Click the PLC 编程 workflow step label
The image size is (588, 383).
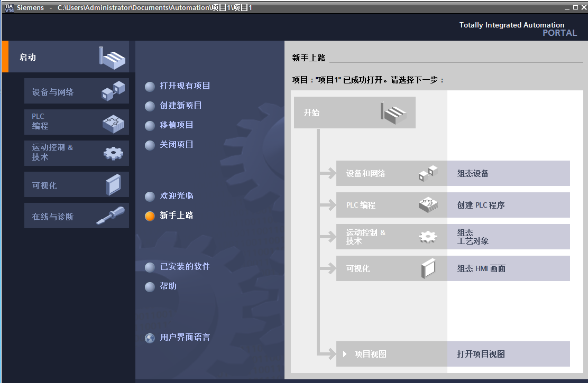(x=361, y=205)
